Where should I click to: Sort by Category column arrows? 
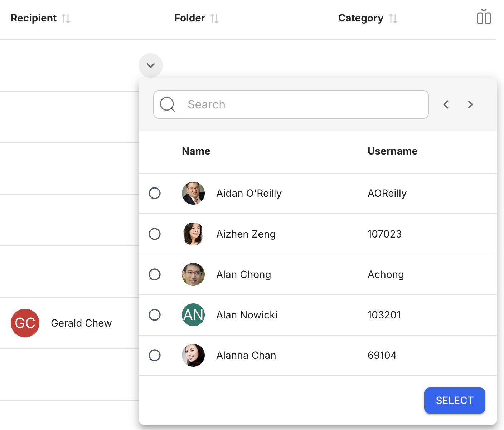click(x=393, y=18)
